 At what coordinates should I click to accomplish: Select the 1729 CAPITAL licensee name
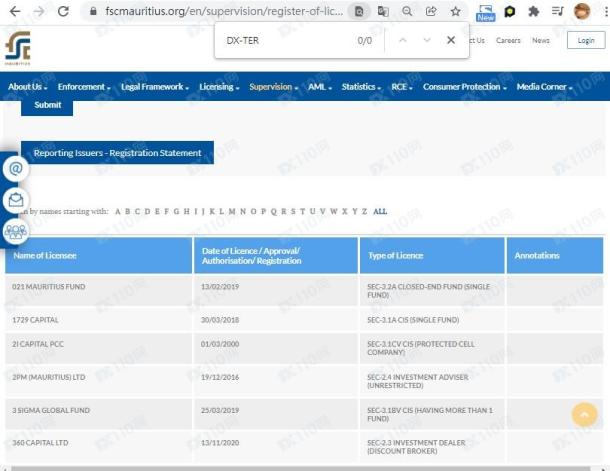pos(35,320)
